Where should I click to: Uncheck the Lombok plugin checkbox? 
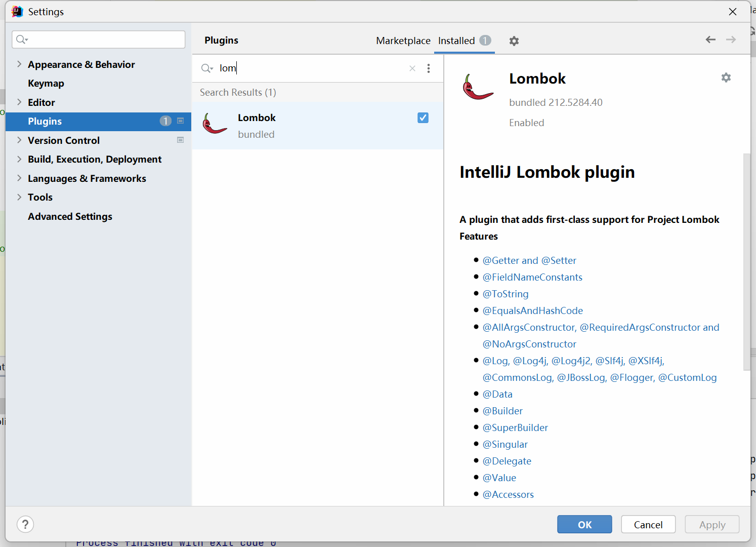423,118
